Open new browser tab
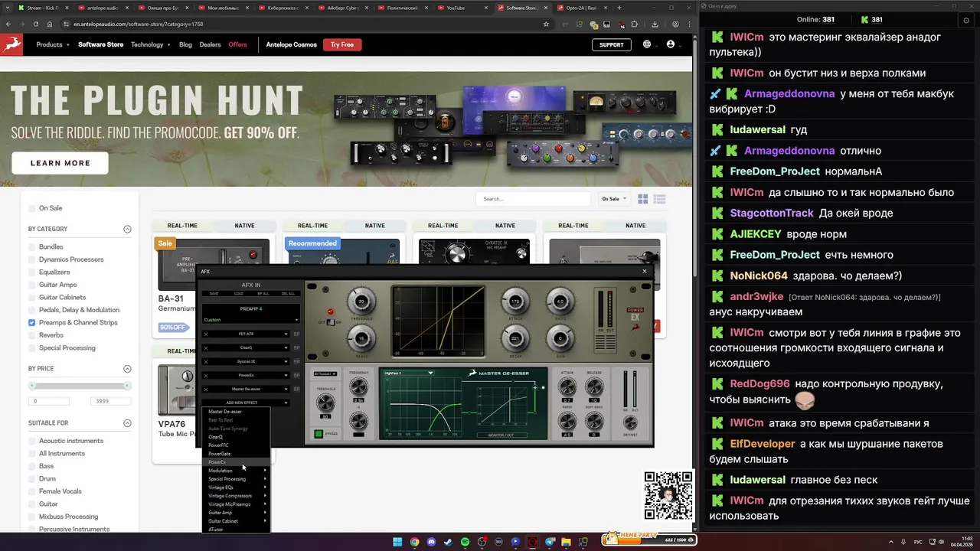 coord(619,8)
